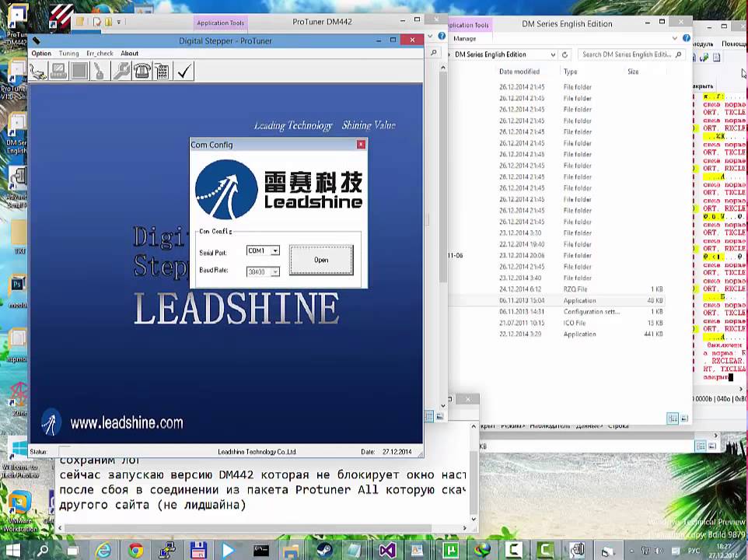Switch to Application Tools tab in ProTuner DM442 window

pyautogui.click(x=220, y=23)
